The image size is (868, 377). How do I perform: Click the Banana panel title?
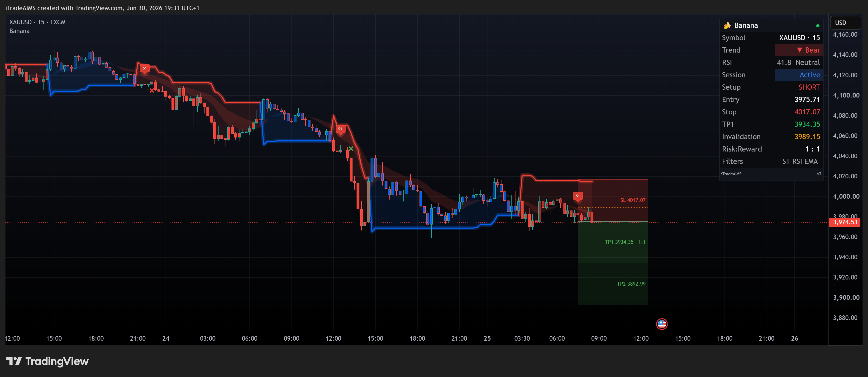pyautogui.click(x=746, y=25)
